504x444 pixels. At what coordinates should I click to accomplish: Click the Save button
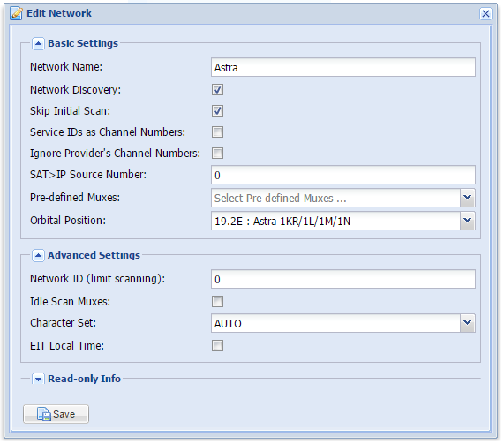[x=56, y=414]
